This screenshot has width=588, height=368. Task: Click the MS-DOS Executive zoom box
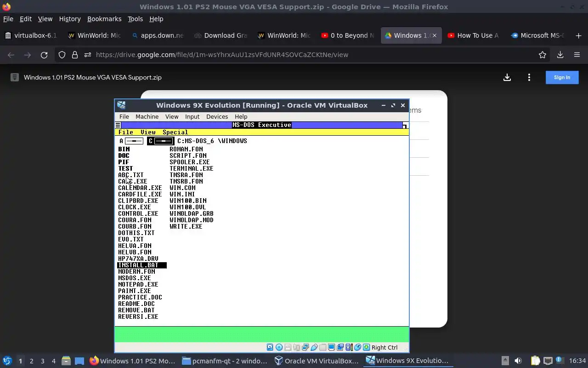coord(405,126)
